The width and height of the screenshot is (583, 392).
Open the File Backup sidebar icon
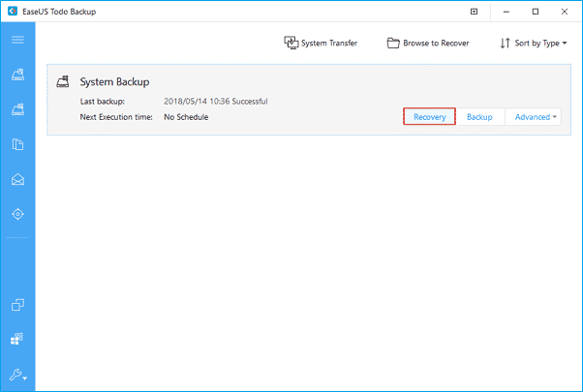tap(17, 144)
